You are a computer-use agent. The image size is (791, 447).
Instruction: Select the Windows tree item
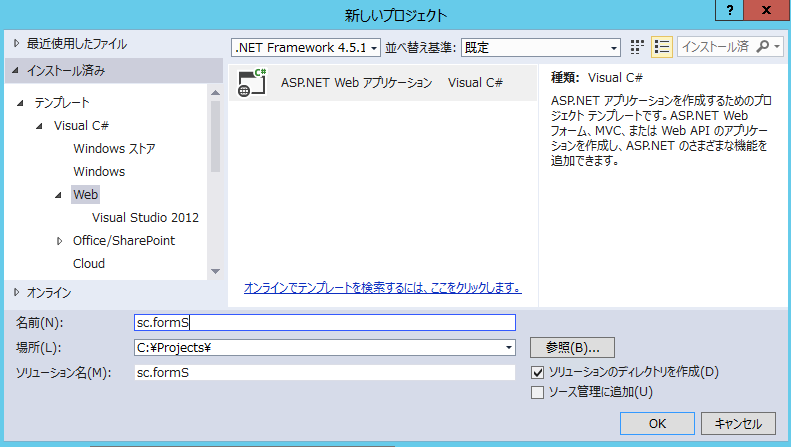coord(99,172)
